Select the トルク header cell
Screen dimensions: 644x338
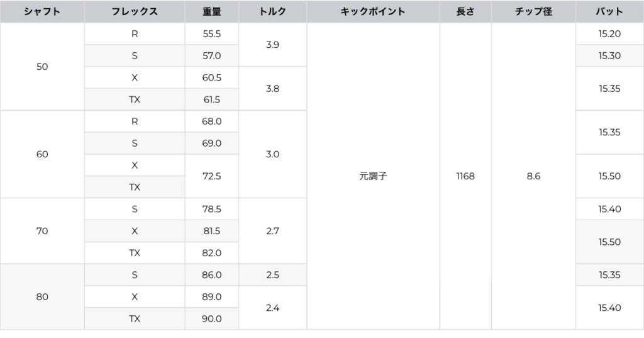(272, 12)
